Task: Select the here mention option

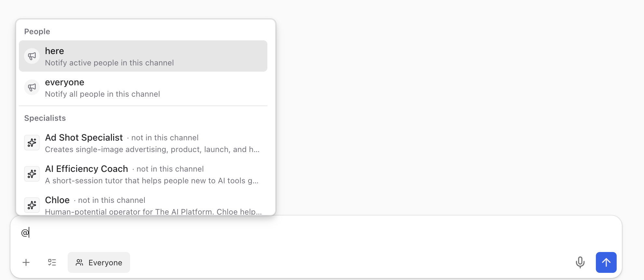Action: pos(143,56)
